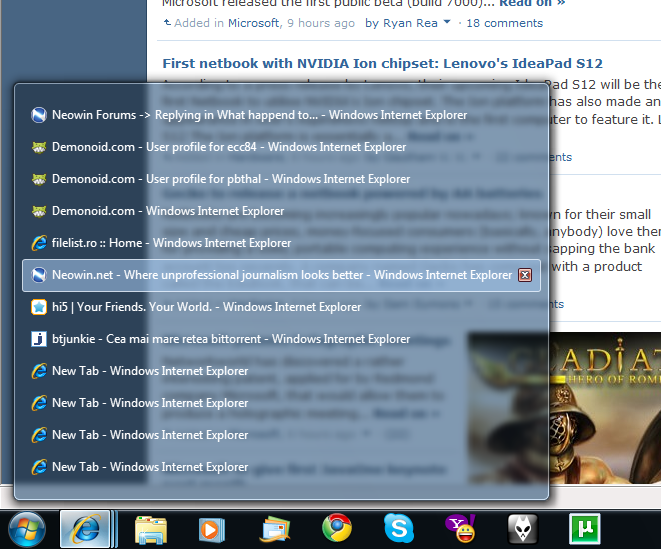
Task: Launch Google Chrome from the taskbar
Action: pyautogui.click(x=336, y=528)
